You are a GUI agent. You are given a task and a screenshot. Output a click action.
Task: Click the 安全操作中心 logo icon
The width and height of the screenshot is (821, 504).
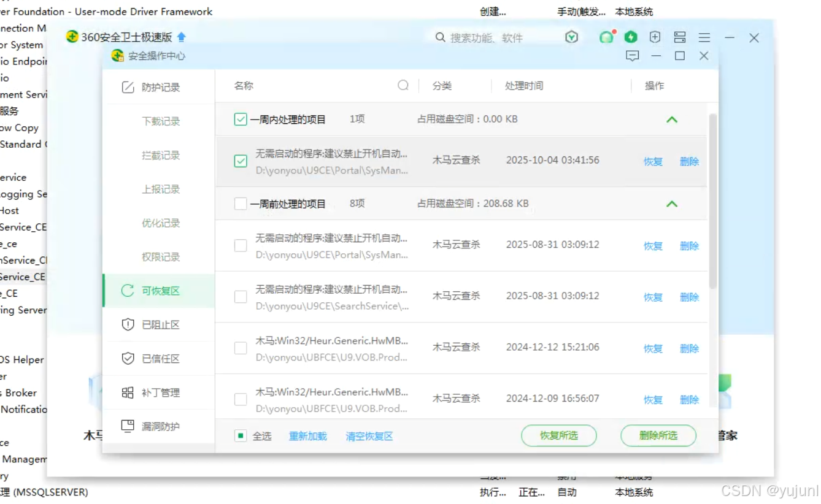[118, 56]
